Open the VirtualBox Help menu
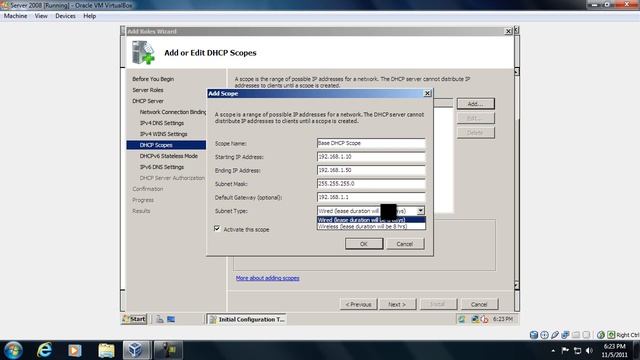The height and width of the screenshot is (360, 640). point(89,16)
